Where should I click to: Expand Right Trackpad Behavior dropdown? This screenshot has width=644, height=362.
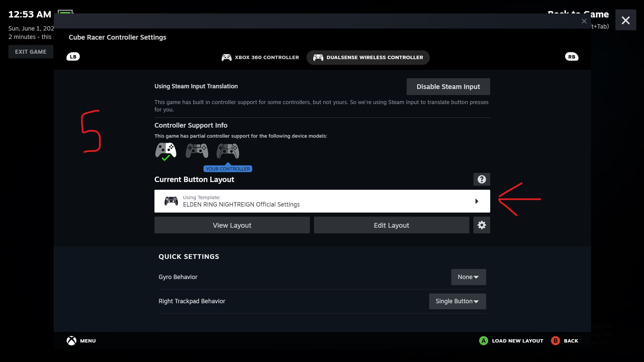click(457, 301)
